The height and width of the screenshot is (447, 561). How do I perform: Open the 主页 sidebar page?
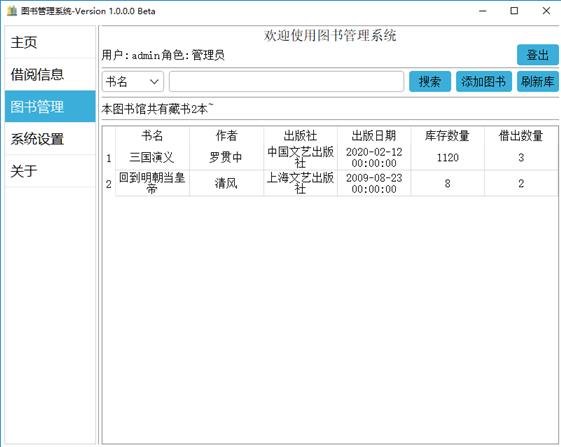(x=50, y=42)
